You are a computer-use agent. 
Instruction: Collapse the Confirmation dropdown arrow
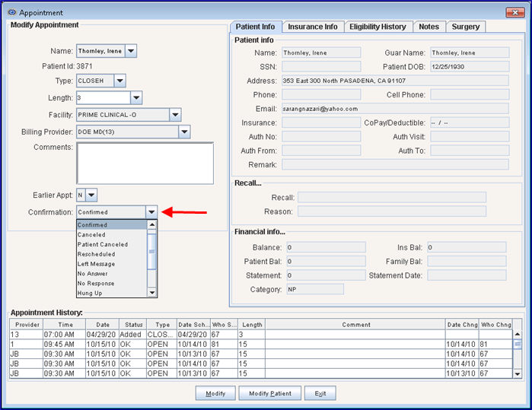click(x=151, y=212)
